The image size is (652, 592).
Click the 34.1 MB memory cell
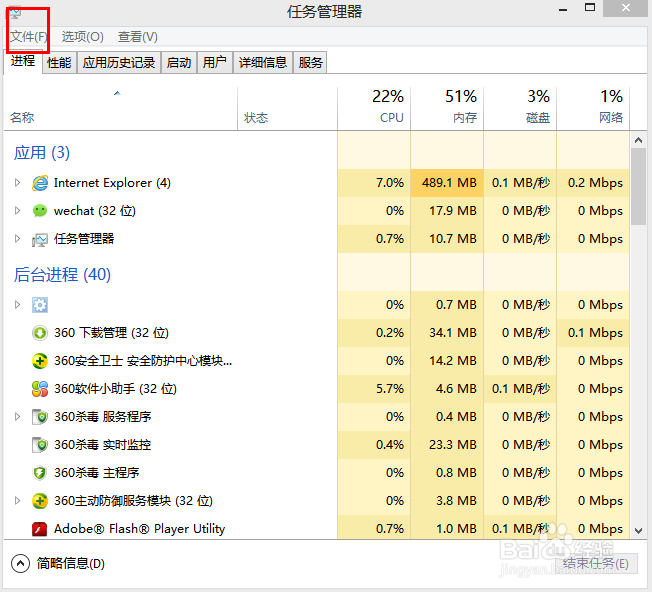click(447, 333)
